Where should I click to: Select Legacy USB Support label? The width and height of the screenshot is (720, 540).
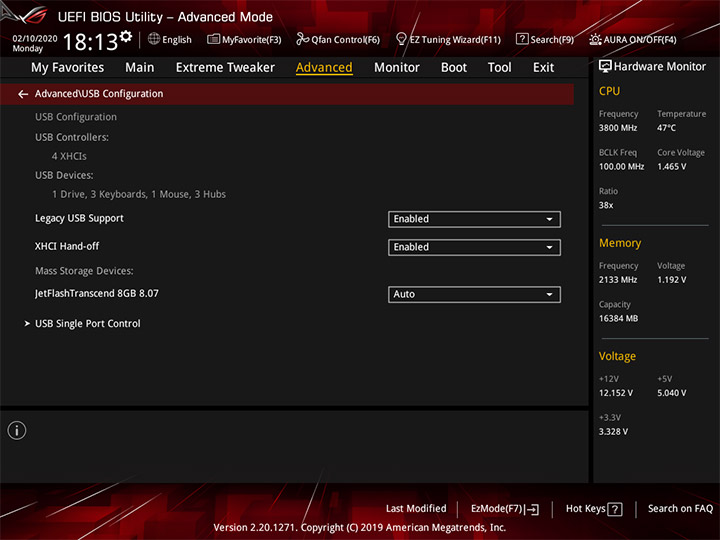click(79, 219)
